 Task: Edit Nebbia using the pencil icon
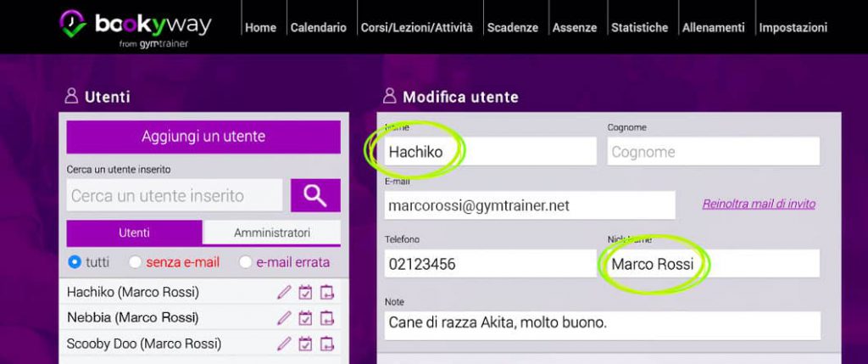click(284, 318)
